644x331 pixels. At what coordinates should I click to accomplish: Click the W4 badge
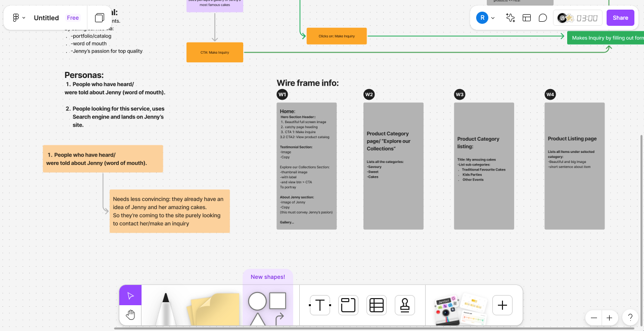click(550, 94)
